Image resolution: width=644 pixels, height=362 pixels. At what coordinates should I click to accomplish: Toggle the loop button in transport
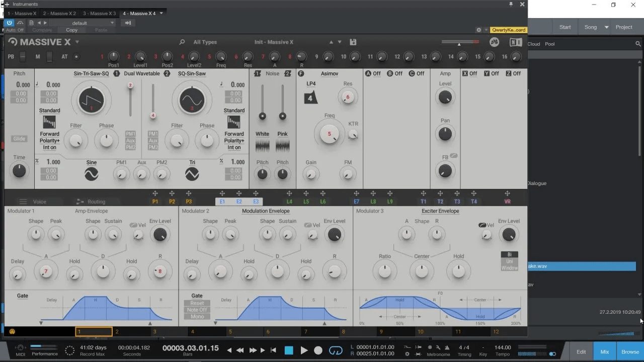[x=336, y=350]
